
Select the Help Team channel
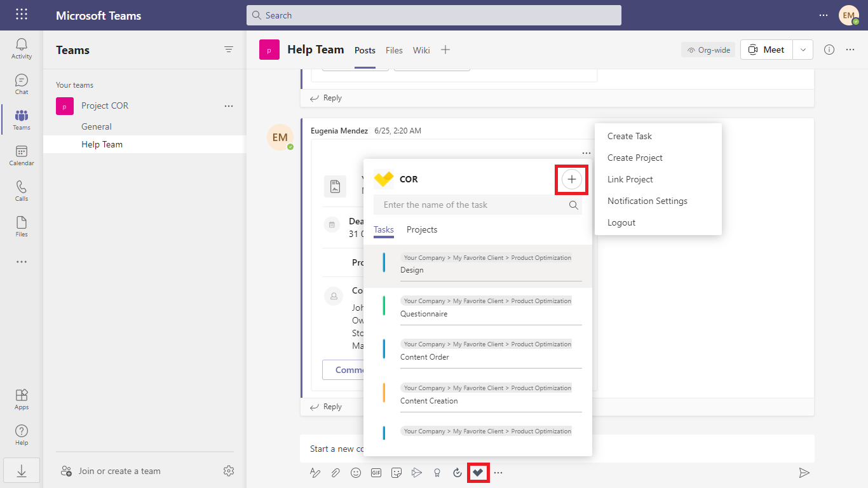[144, 144]
